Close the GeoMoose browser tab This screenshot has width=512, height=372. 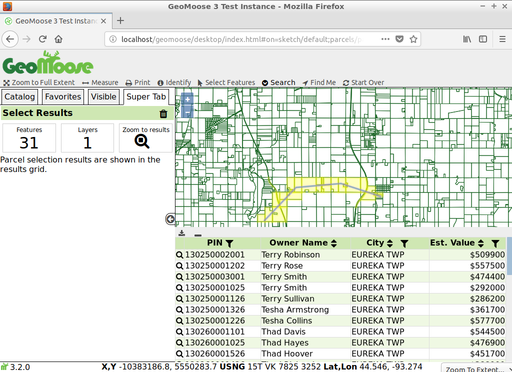pos(104,21)
